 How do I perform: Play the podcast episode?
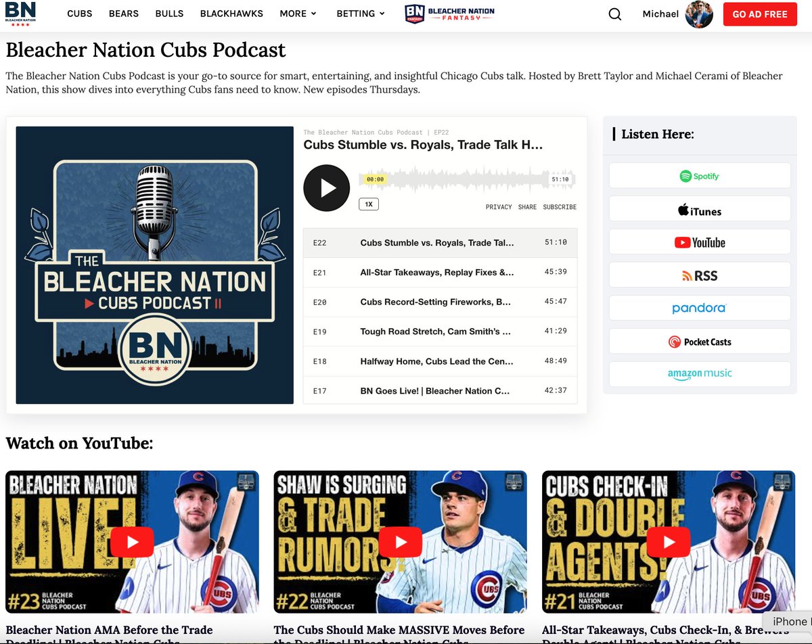pos(326,188)
